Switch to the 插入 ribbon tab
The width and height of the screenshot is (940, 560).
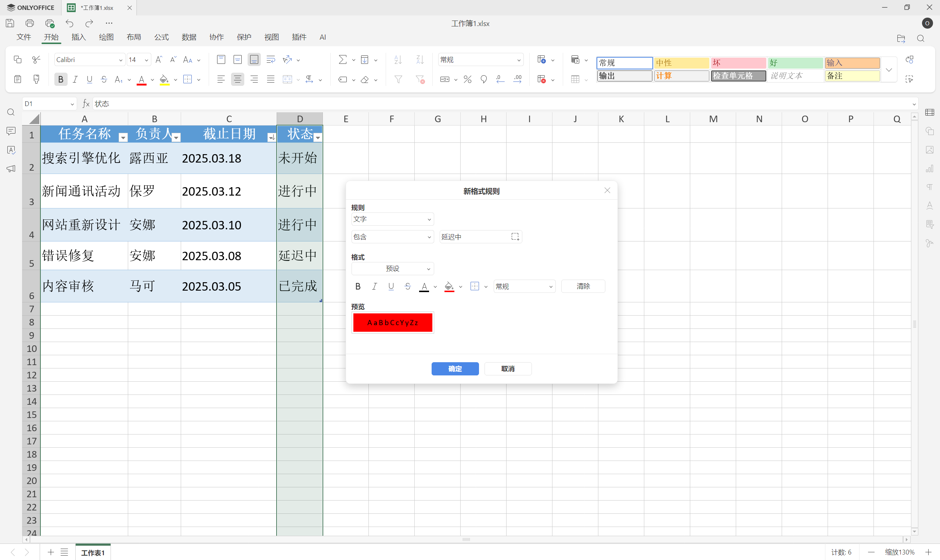pos(78,37)
